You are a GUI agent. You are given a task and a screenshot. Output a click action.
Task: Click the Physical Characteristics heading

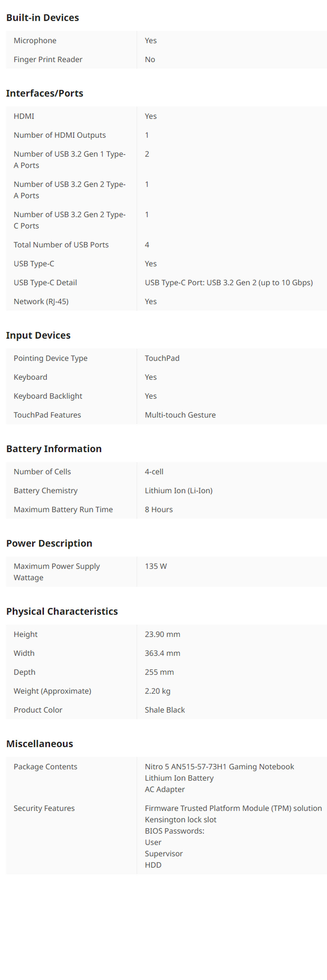click(62, 611)
